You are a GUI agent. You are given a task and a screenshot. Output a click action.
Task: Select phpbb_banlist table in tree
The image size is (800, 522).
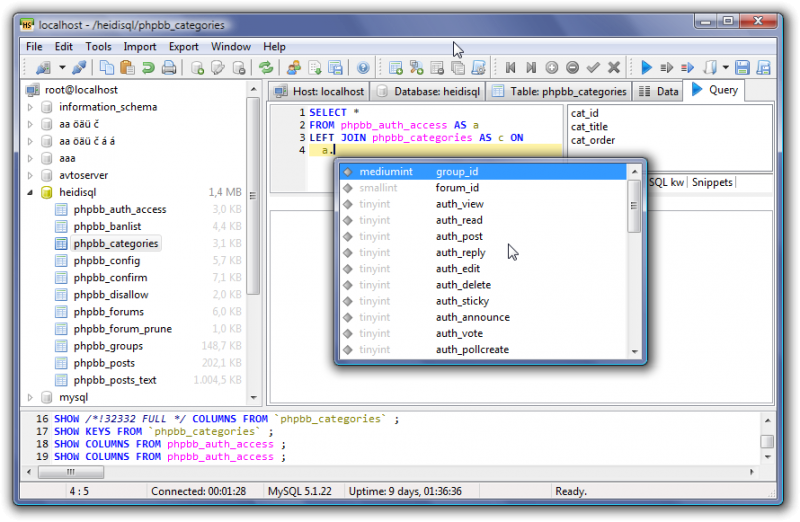(107, 226)
